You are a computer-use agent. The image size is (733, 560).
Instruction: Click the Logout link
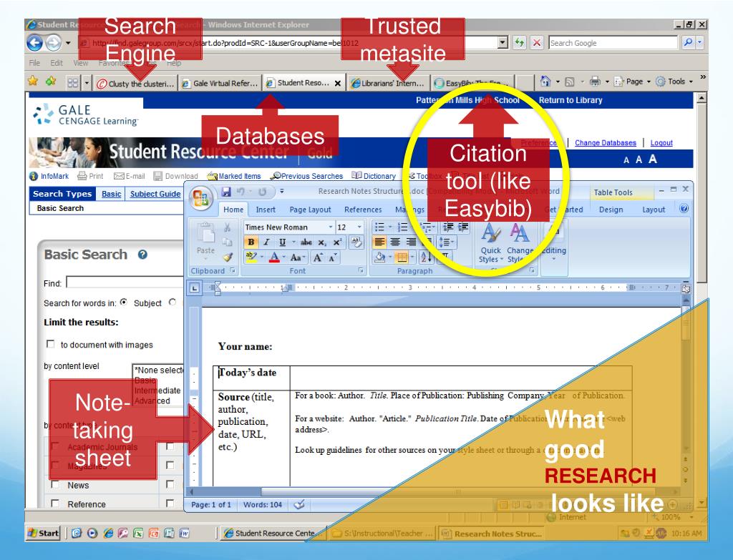click(661, 142)
